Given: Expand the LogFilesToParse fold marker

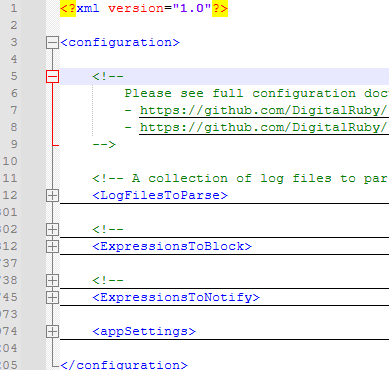Looking at the screenshot, I should (x=52, y=195).
